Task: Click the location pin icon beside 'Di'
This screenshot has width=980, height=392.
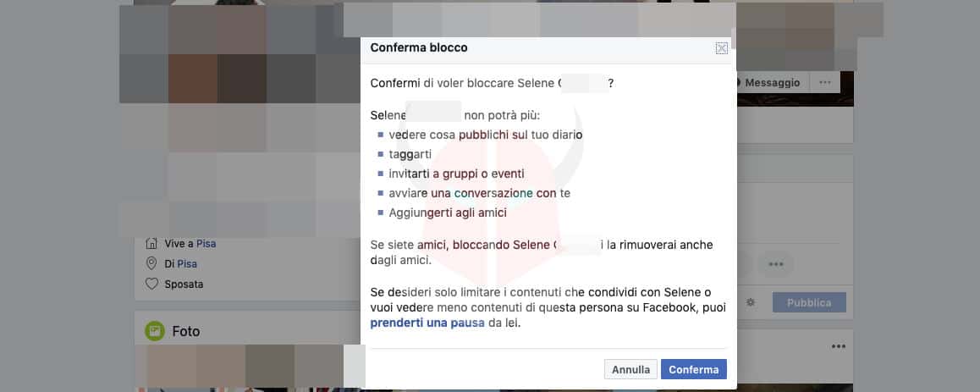Action: point(152,263)
